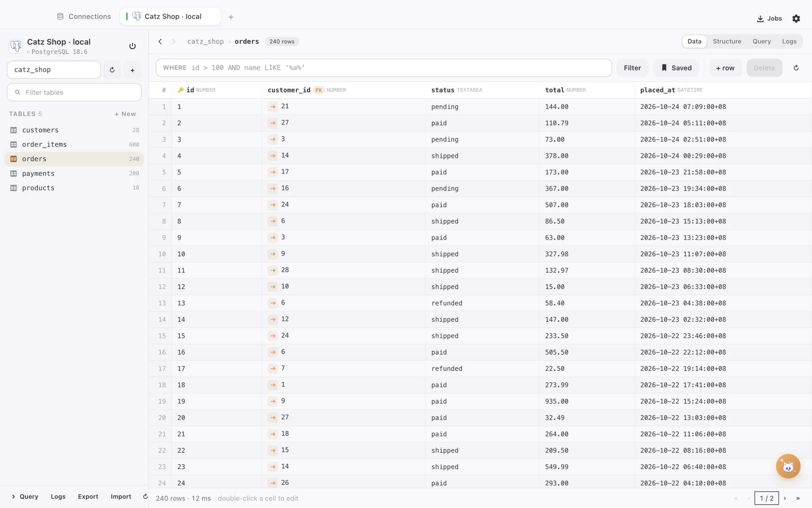
Task: Click the WHERE filter input field
Action: point(384,68)
